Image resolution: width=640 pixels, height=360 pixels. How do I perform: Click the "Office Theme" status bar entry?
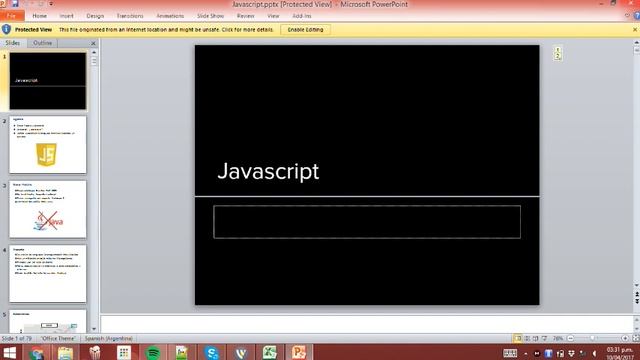tap(58, 338)
